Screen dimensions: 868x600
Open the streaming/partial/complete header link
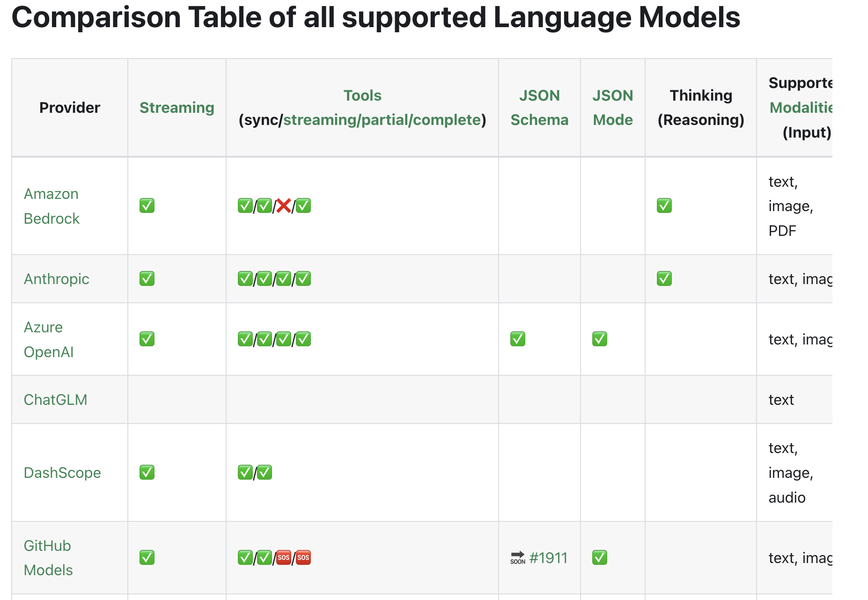(382, 120)
